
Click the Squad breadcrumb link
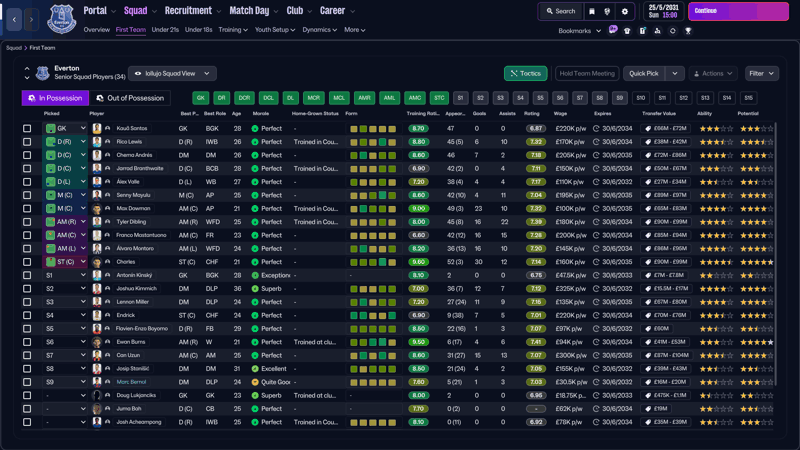tap(14, 48)
